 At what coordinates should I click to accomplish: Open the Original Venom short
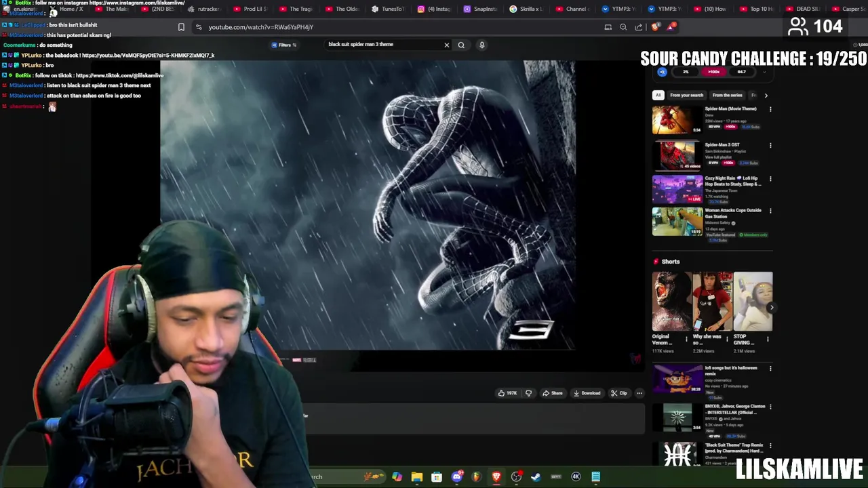671,301
